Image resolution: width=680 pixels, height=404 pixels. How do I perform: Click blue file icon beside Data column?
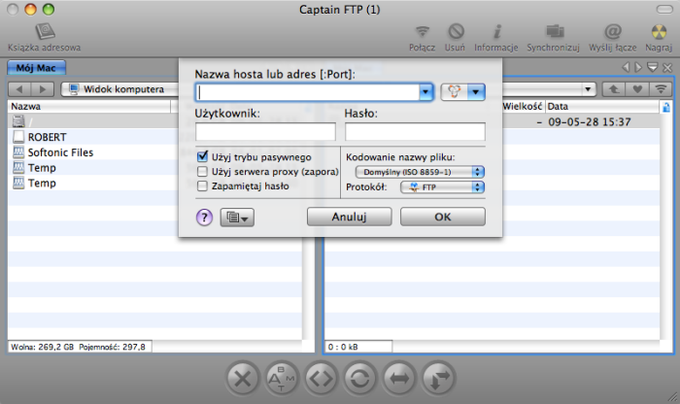point(666,107)
